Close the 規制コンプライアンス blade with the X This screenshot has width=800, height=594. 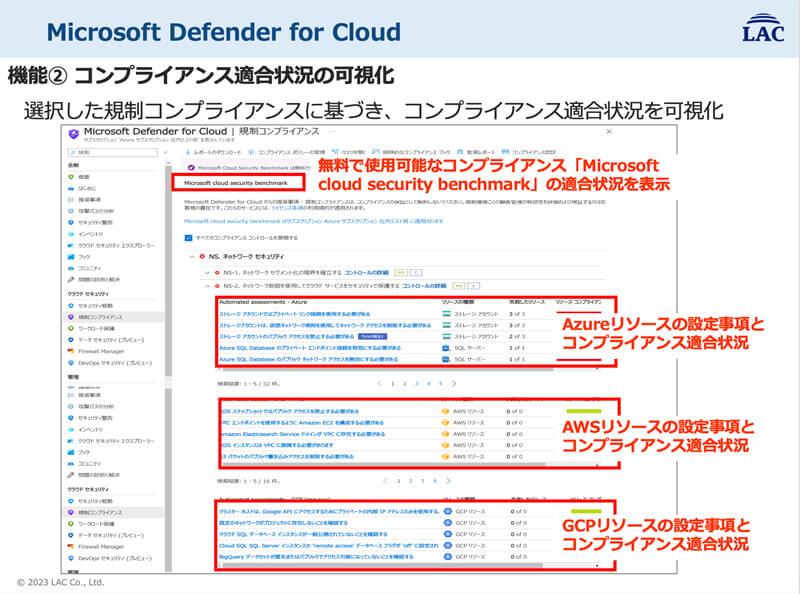coord(609,132)
